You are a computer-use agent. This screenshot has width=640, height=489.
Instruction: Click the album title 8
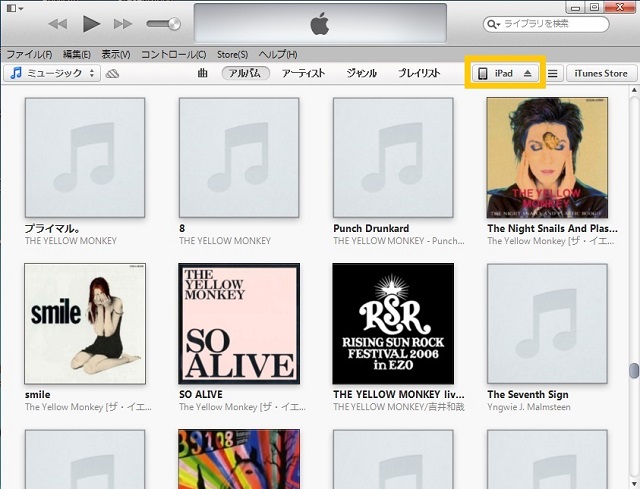[182, 229]
